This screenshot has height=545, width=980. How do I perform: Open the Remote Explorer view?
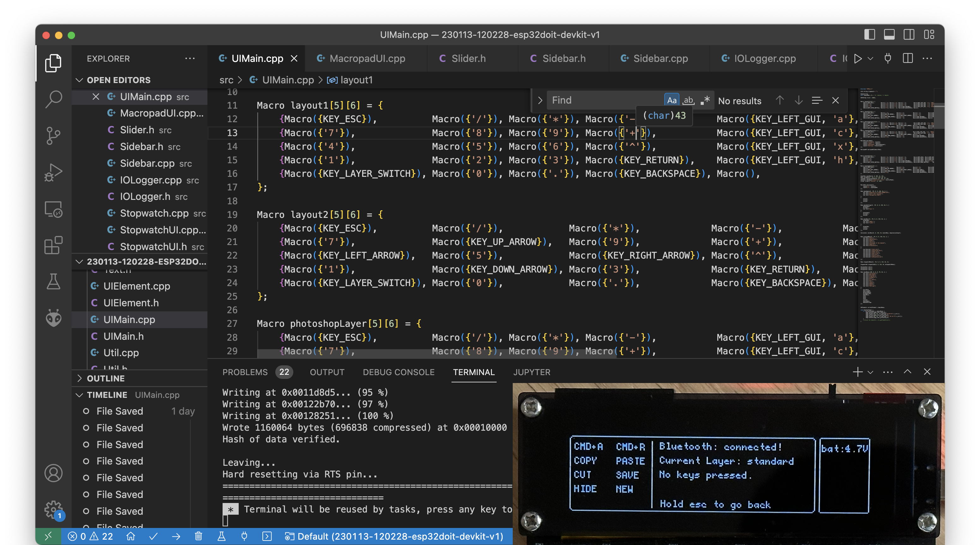tap(53, 209)
